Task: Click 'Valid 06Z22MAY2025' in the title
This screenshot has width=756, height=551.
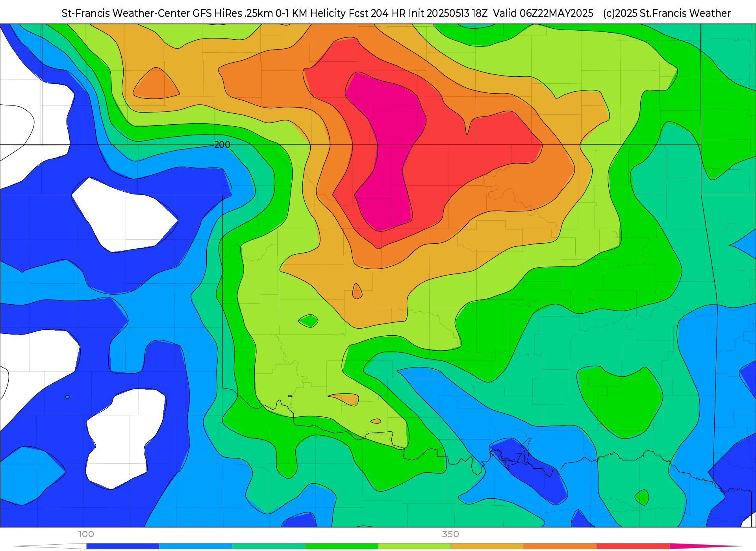Action: click(543, 13)
